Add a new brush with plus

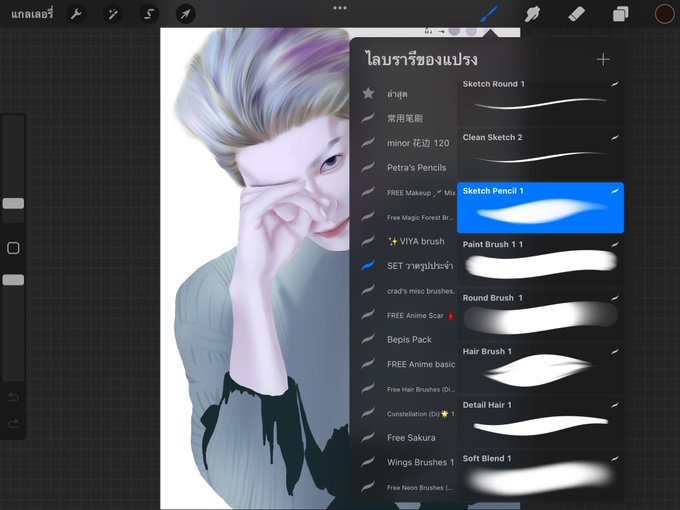click(603, 59)
